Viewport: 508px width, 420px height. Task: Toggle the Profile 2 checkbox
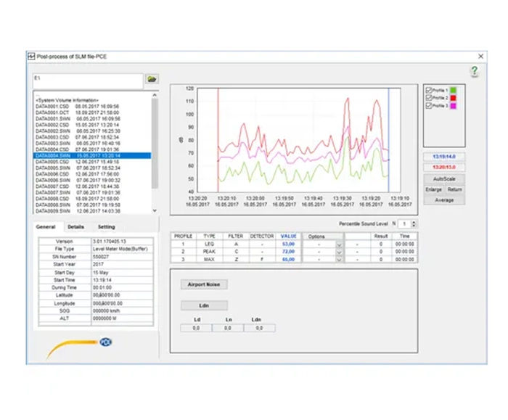click(x=429, y=98)
